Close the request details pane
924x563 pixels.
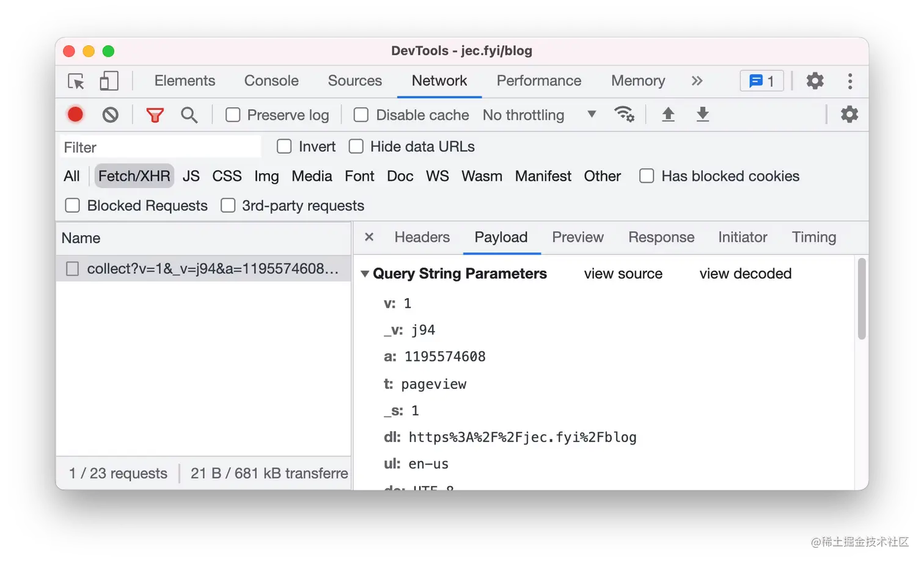click(x=369, y=237)
